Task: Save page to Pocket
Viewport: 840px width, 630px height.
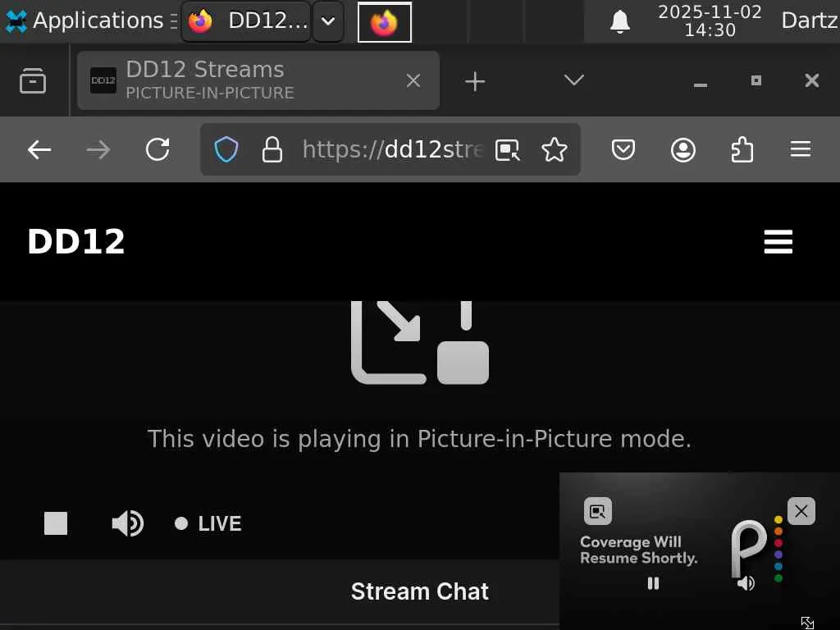Action: (623, 149)
